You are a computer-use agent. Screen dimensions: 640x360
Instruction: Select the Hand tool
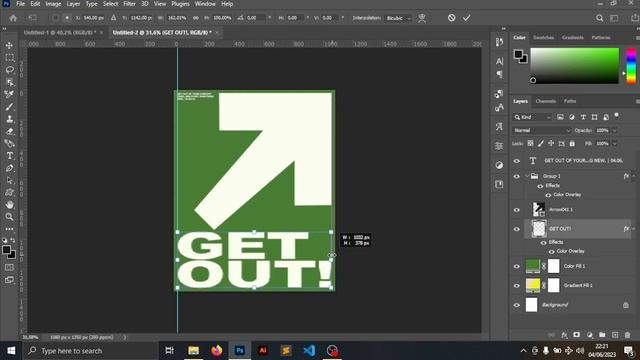tap(9, 204)
